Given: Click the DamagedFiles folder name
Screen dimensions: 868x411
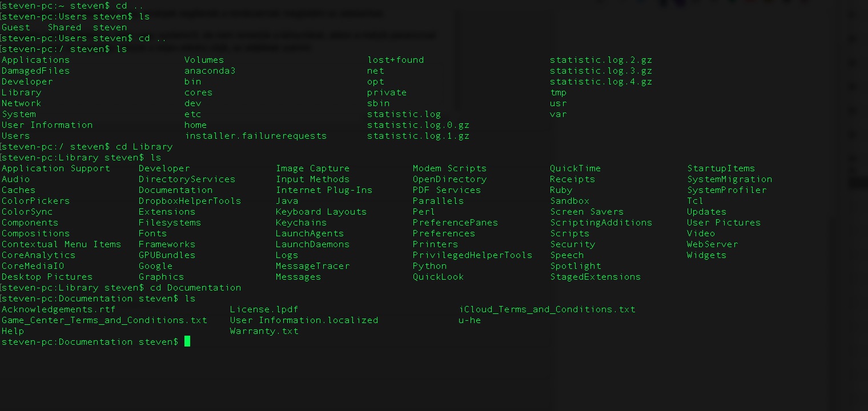Looking at the screenshot, I should pos(35,71).
